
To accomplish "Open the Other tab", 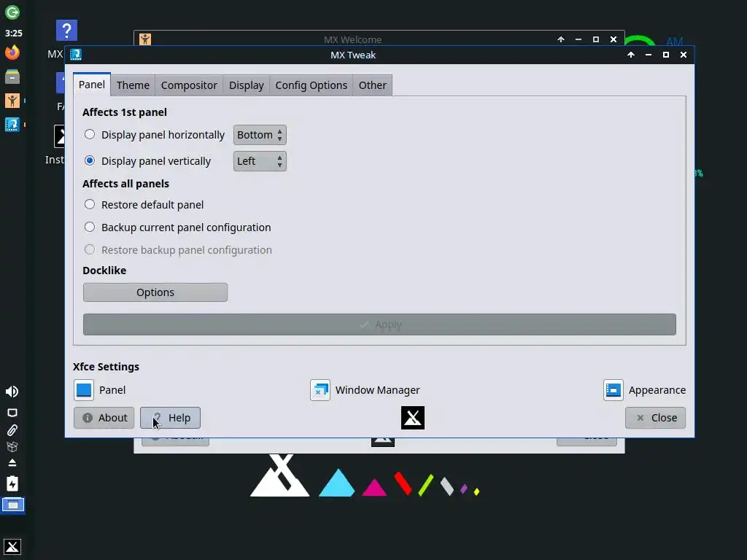I will point(373,85).
